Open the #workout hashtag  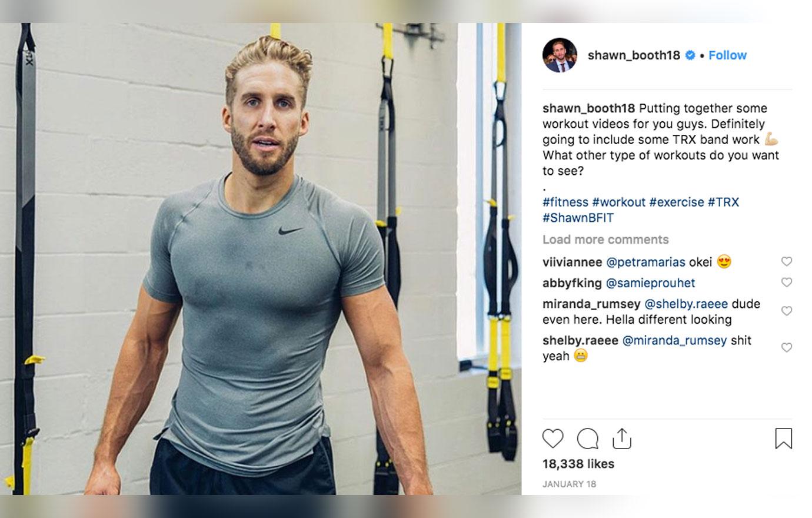pos(618,202)
